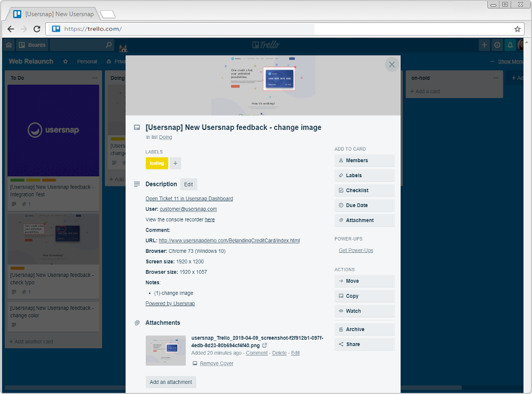Open Show Menu link

coord(510,61)
